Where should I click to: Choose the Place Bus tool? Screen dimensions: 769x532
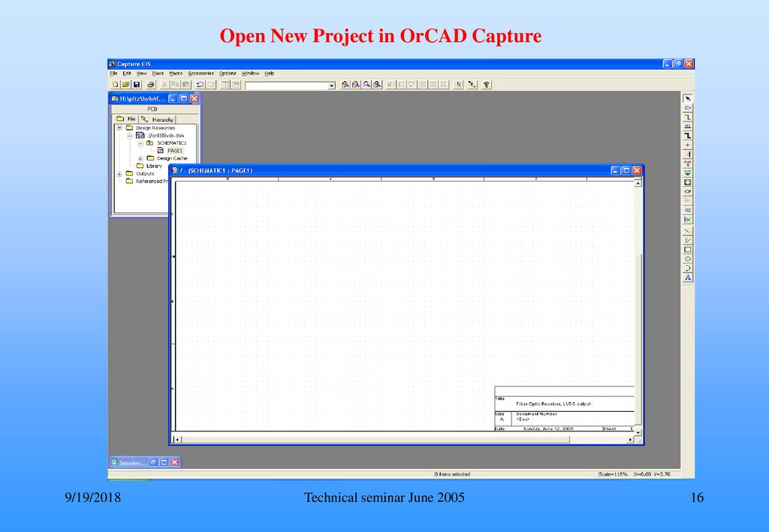tap(688, 135)
